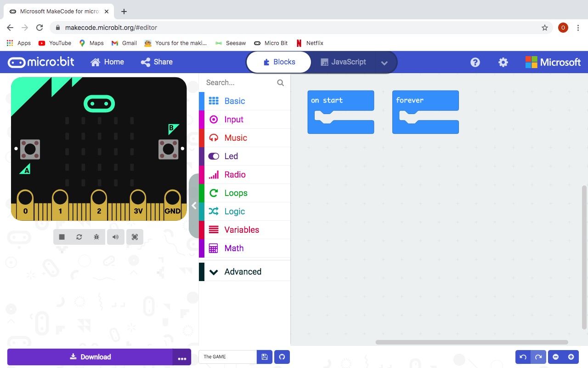This screenshot has width=588, height=368.
Task: Click the vertical workspace scrollbar
Action: click(584, 258)
